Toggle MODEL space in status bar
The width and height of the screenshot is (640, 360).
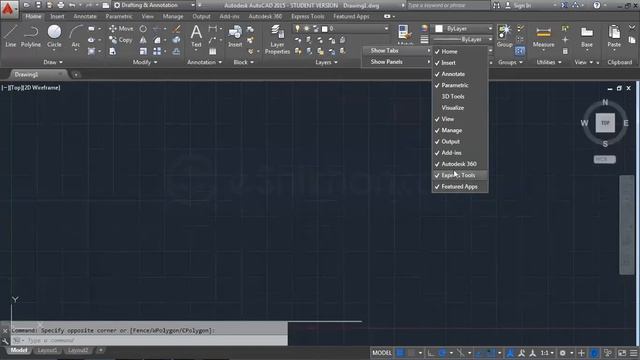coord(382,353)
